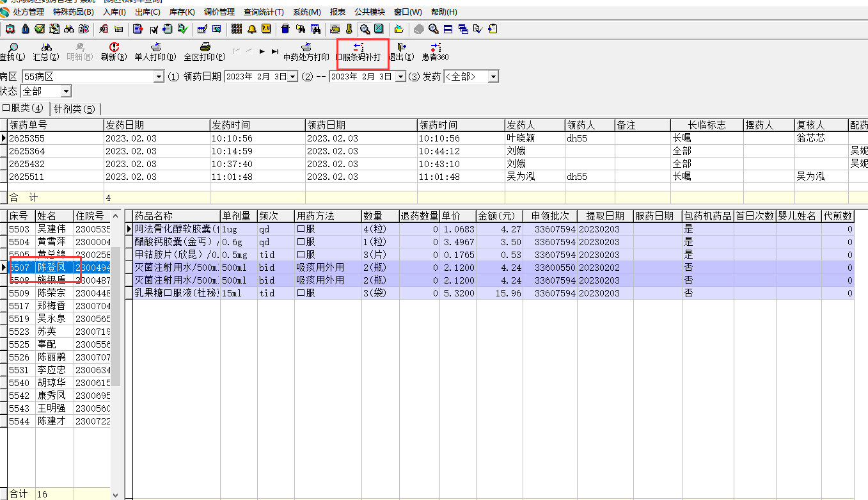This screenshot has height=500, width=868.
Task: Switch to the 针剂类(5) tab
Action: (74, 109)
